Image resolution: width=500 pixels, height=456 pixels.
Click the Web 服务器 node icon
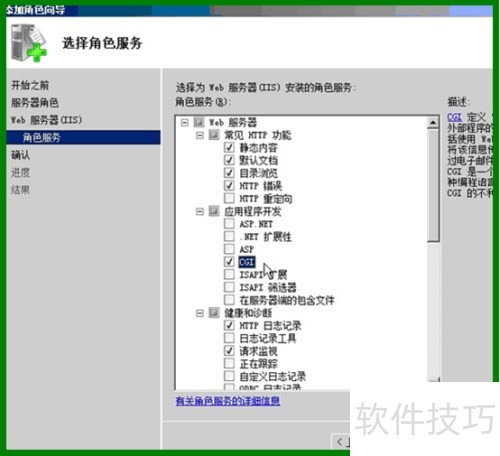(x=199, y=122)
